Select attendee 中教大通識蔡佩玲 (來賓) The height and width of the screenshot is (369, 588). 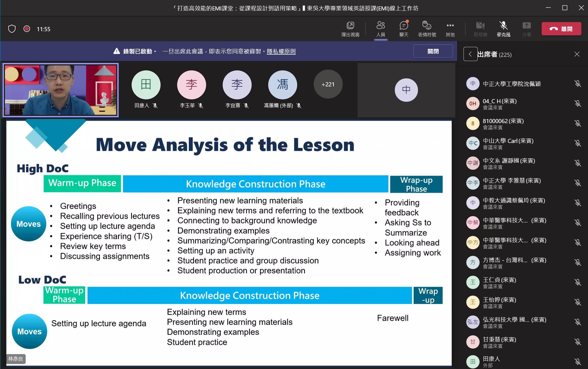(x=523, y=203)
